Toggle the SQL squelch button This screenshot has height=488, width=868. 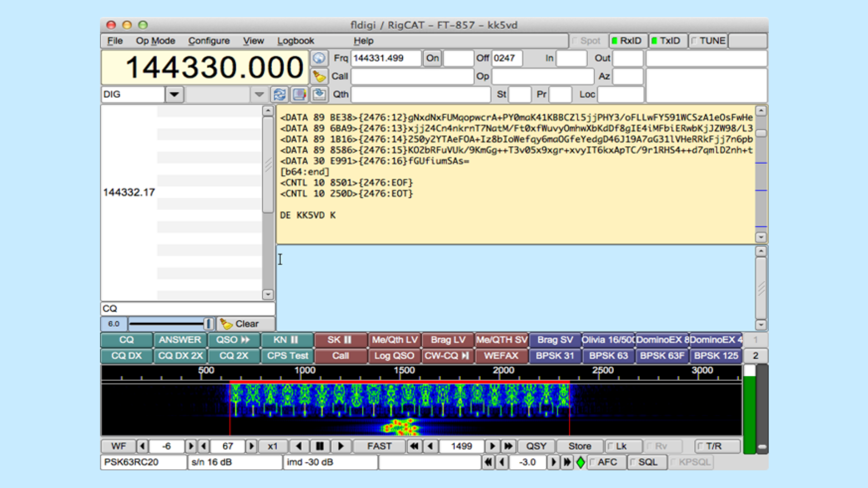[647, 462]
